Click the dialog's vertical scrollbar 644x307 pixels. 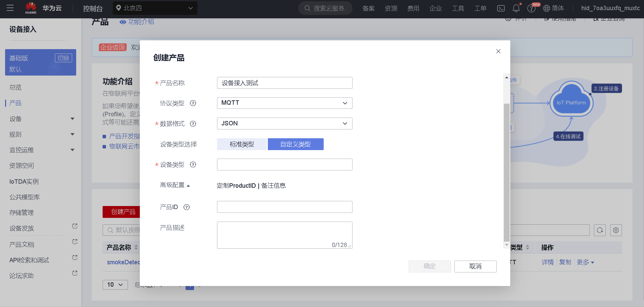[507, 172]
